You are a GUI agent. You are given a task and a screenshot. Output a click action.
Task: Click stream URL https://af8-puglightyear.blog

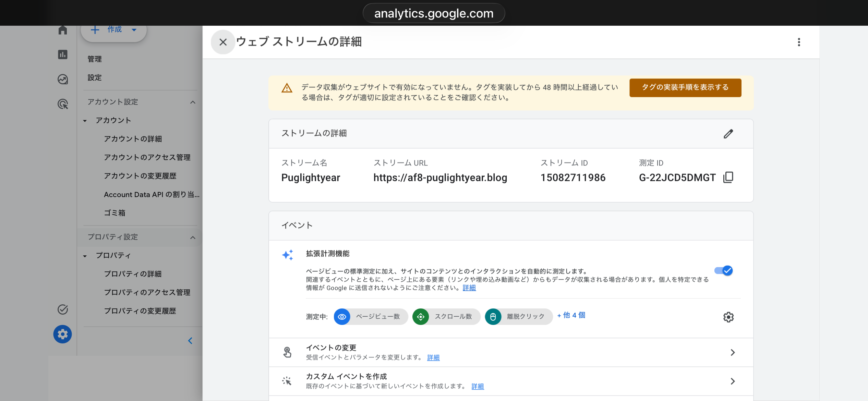tap(440, 178)
